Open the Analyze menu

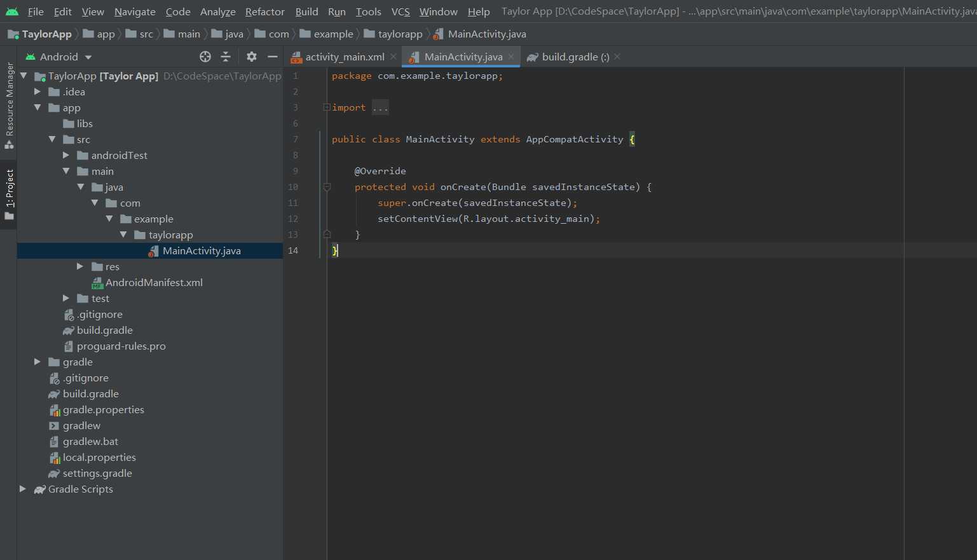coord(218,11)
